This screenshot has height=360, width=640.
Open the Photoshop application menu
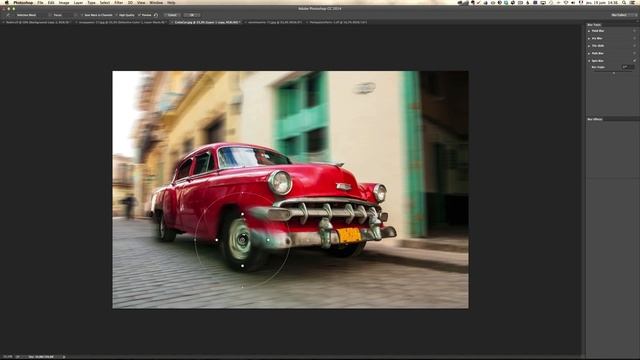[x=23, y=2]
